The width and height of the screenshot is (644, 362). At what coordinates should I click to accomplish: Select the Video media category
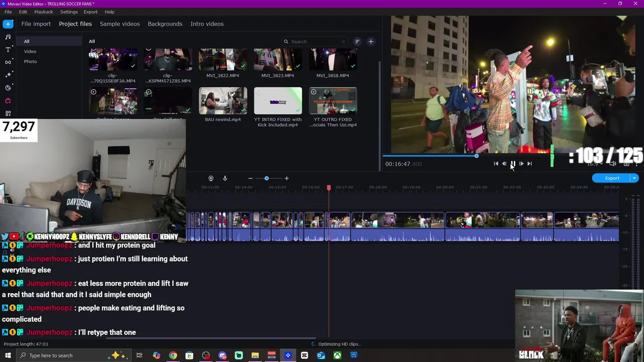[x=30, y=51]
